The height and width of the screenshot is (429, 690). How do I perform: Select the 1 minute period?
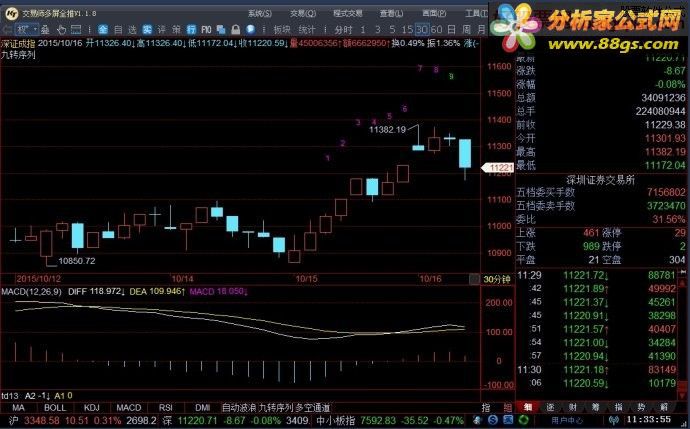click(363, 29)
